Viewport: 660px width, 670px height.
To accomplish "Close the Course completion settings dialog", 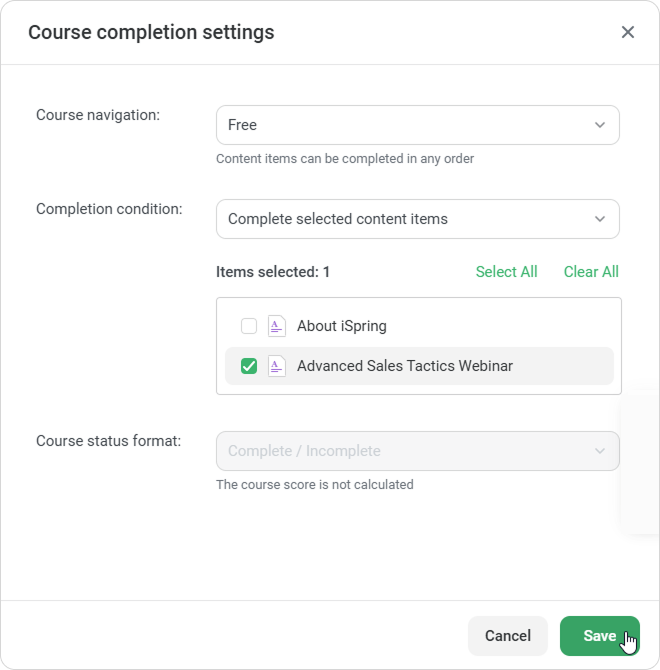I will coord(628,32).
